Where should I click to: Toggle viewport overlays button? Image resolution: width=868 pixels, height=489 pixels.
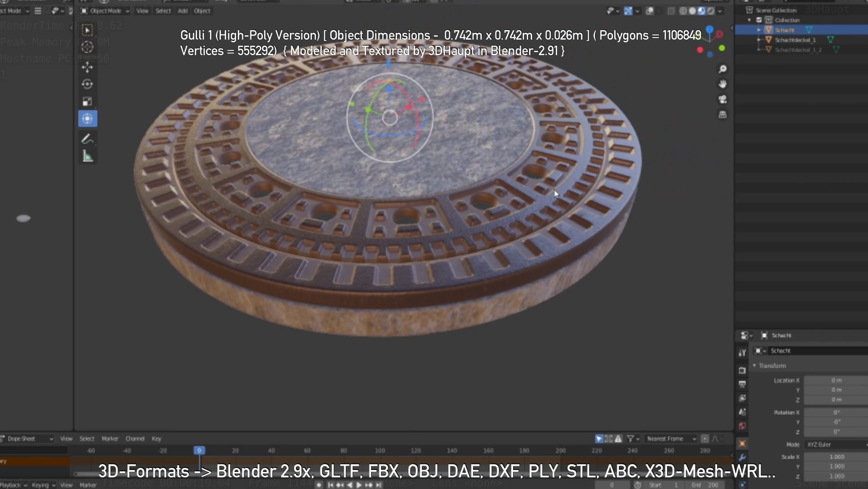[x=650, y=11]
